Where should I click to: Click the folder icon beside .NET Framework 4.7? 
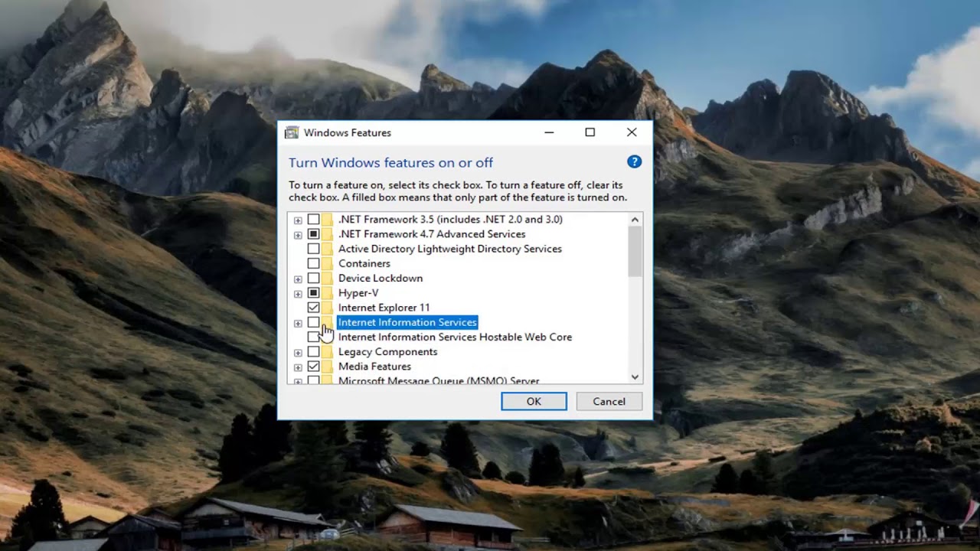(x=328, y=234)
